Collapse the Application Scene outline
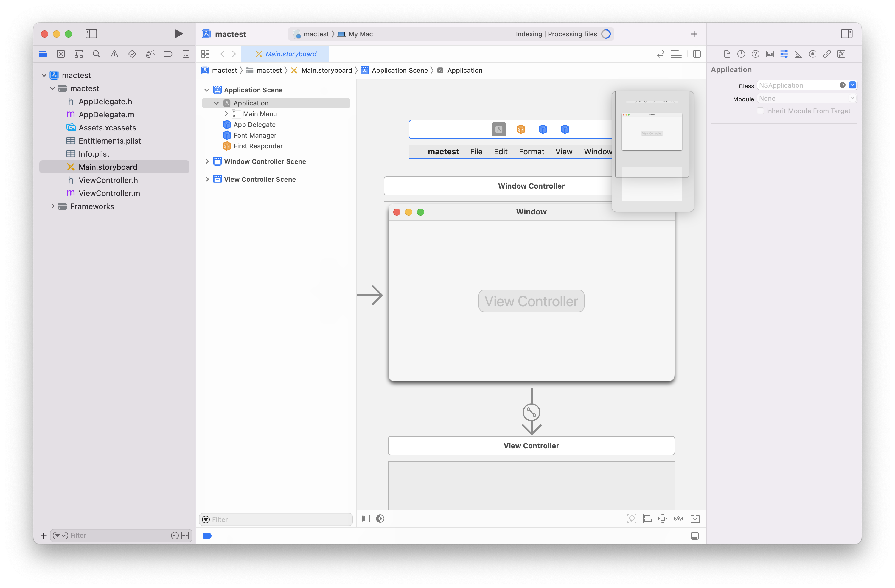The image size is (895, 588). click(x=206, y=90)
